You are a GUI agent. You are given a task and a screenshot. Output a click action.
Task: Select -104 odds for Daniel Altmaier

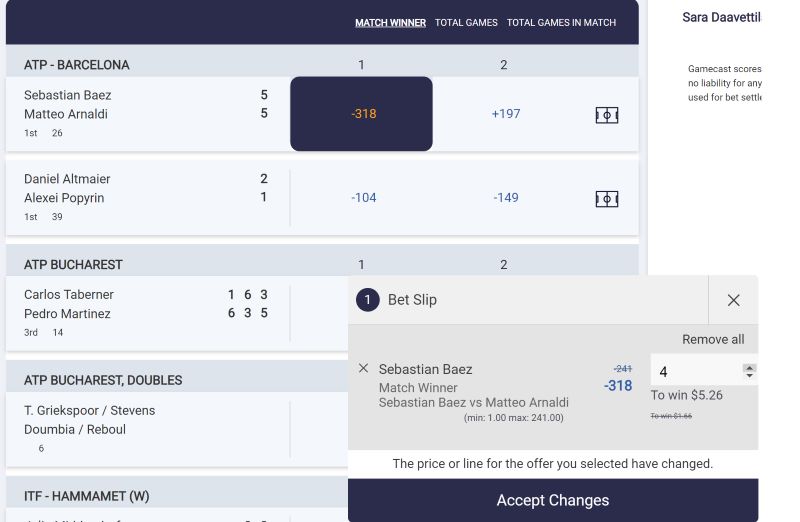[x=363, y=197]
